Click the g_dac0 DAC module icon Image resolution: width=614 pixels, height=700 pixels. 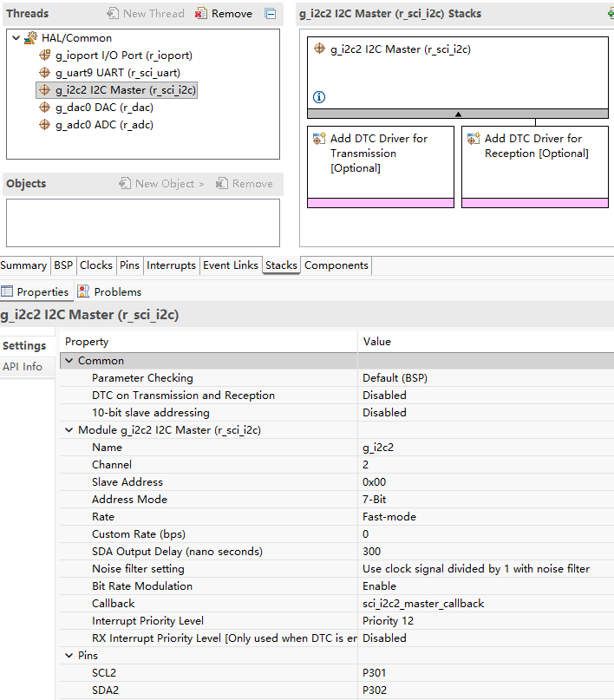click(44, 108)
